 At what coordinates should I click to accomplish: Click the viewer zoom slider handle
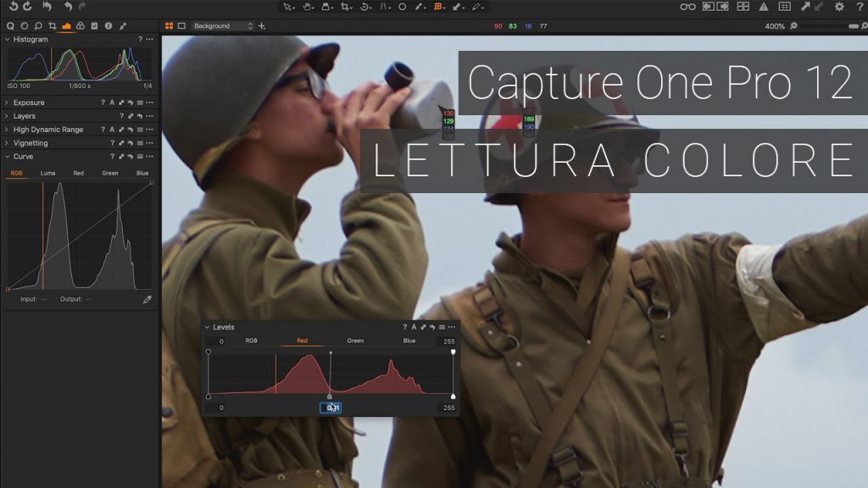854,26
